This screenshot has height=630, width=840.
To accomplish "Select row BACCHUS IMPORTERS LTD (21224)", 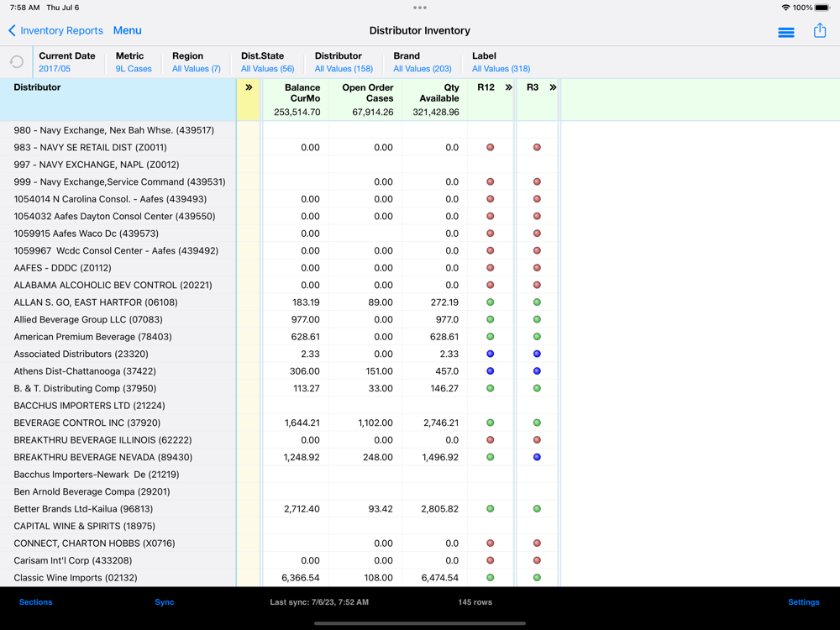I will [x=118, y=406].
